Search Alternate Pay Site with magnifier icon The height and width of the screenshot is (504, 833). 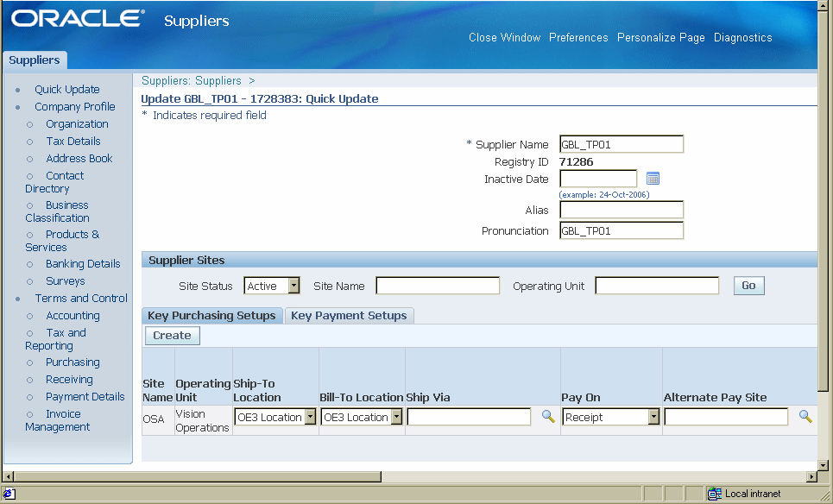(x=805, y=416)
